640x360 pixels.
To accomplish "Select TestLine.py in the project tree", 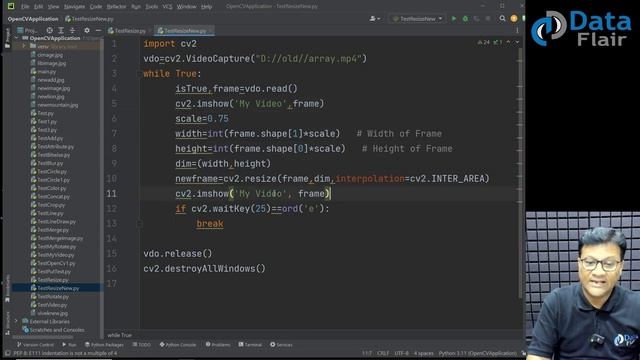I will pyautogui.click(x=47, y=213).
